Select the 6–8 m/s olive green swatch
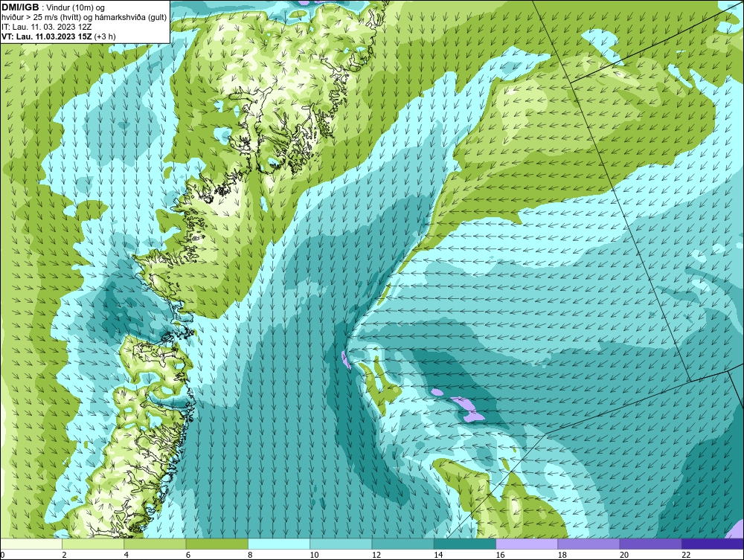The height and width of the screenshot is (560, 744). coord(217,544)
